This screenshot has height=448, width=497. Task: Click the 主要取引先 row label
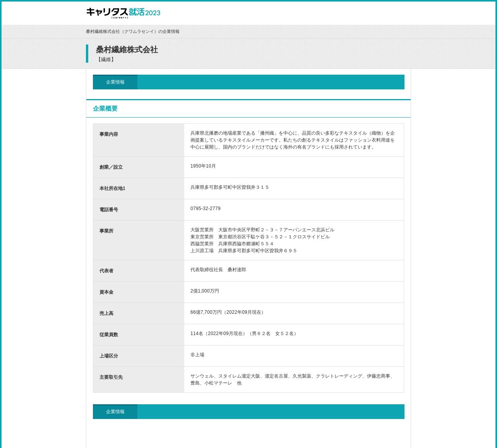[x=111, y=377]
